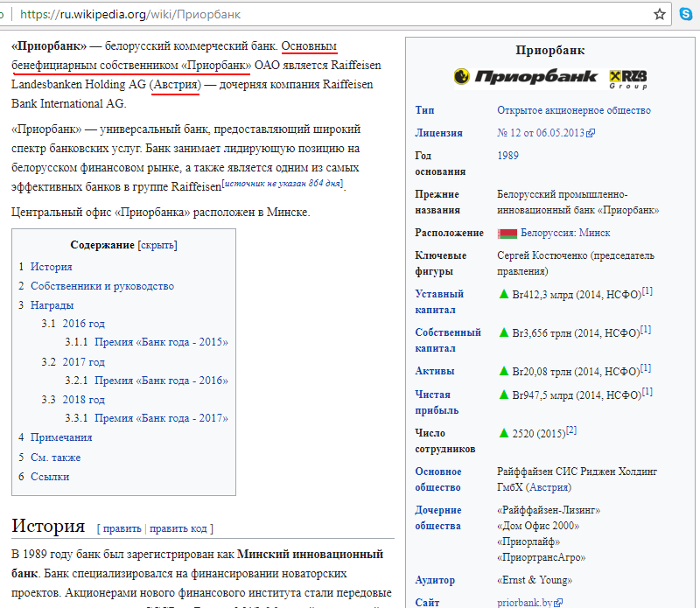Open footnote [2] after employee count
The height and width of the screenshot is (608, 700).
[571, 430]
